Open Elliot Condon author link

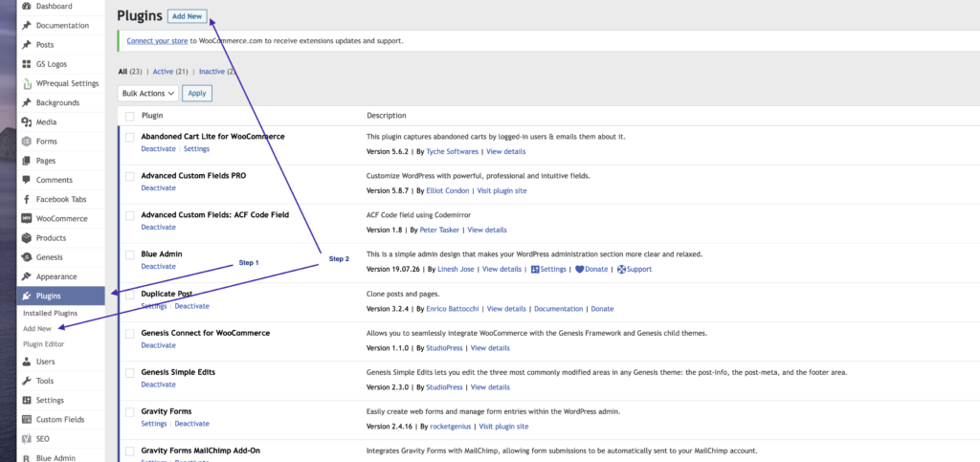[x=448, y=191]
